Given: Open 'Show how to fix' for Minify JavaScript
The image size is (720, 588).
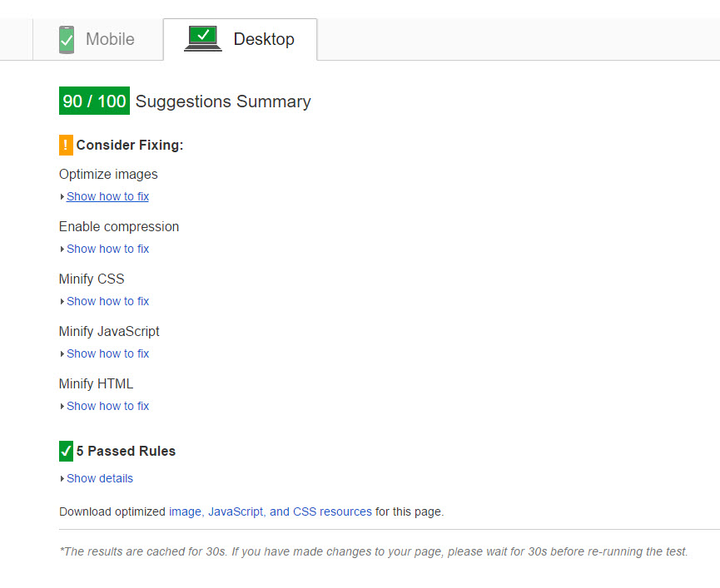Looking at the screenshot, I should [x=107, y=353].
